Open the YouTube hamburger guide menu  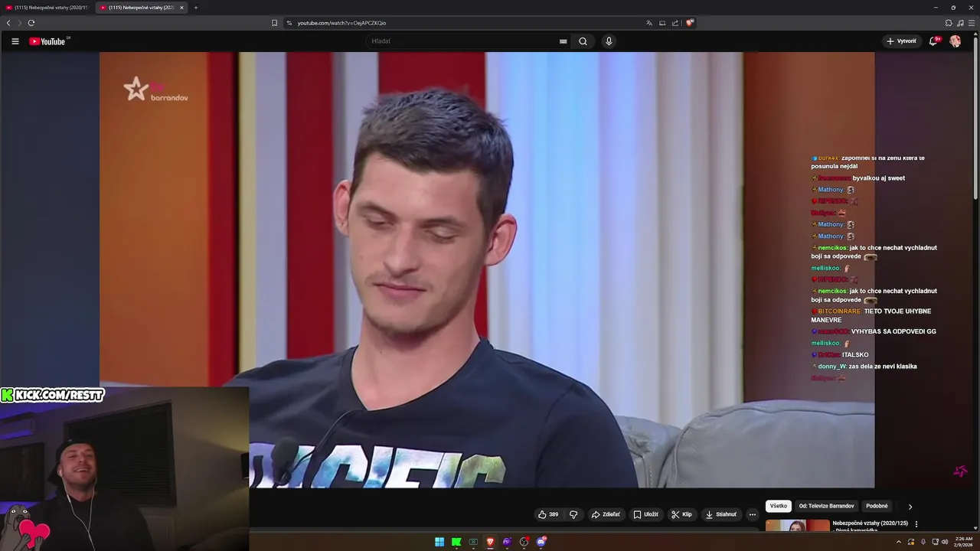[15, 41]
